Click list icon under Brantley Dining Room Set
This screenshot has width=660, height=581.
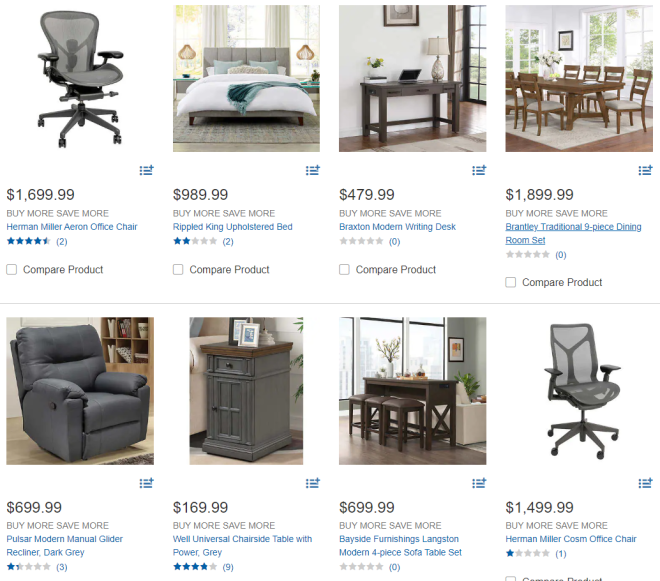[x=645, y=170]
